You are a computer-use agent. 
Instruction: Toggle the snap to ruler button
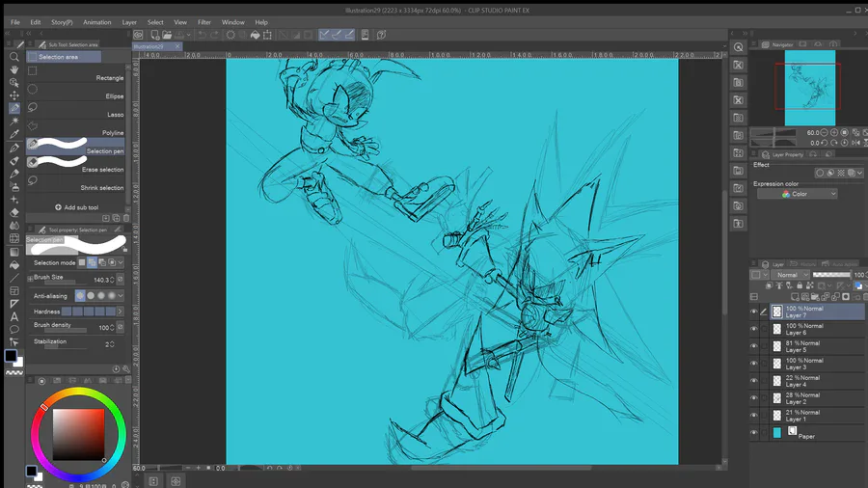(x=324, y=35)
